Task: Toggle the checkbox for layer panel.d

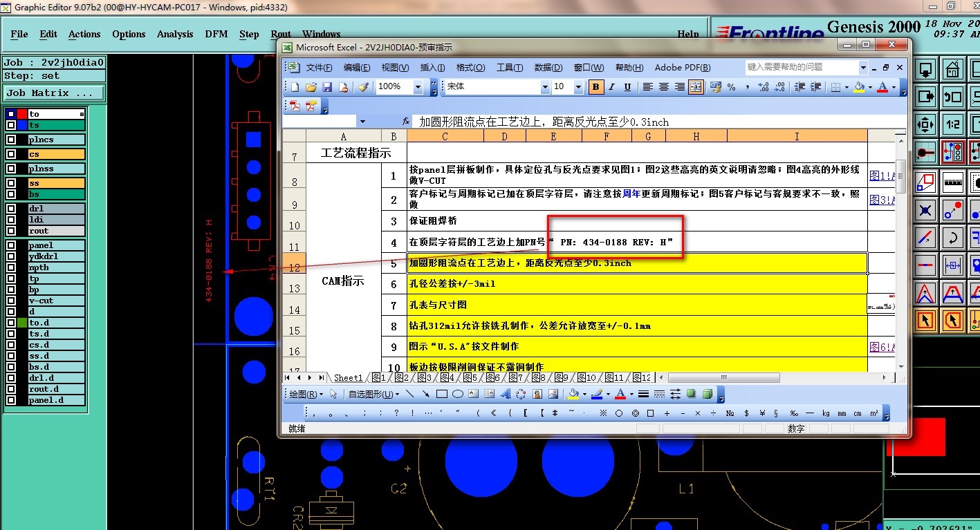Action: 11,400
